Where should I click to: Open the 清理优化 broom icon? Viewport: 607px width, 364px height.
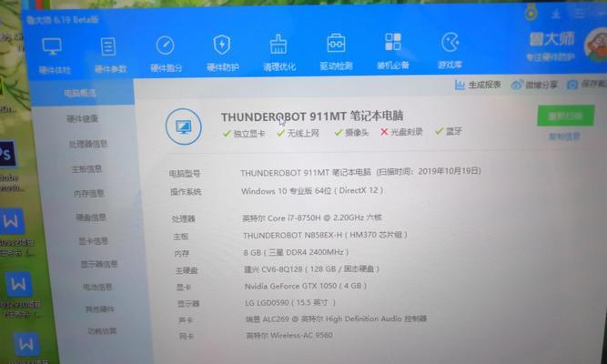278,44
